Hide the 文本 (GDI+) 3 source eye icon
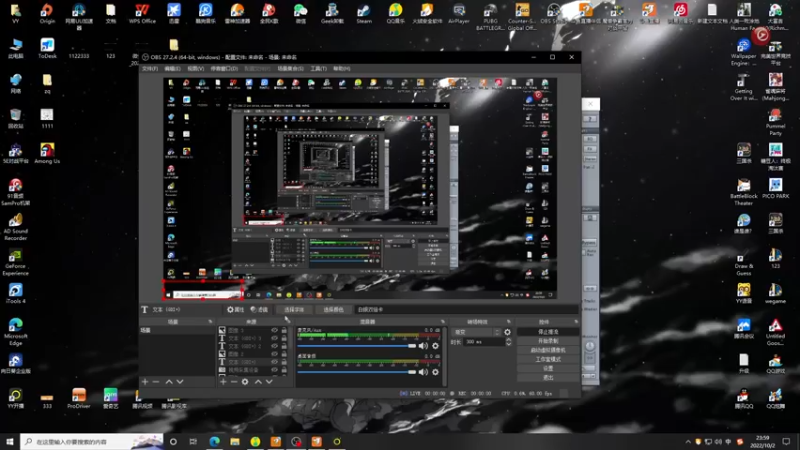 coord(274,338)
